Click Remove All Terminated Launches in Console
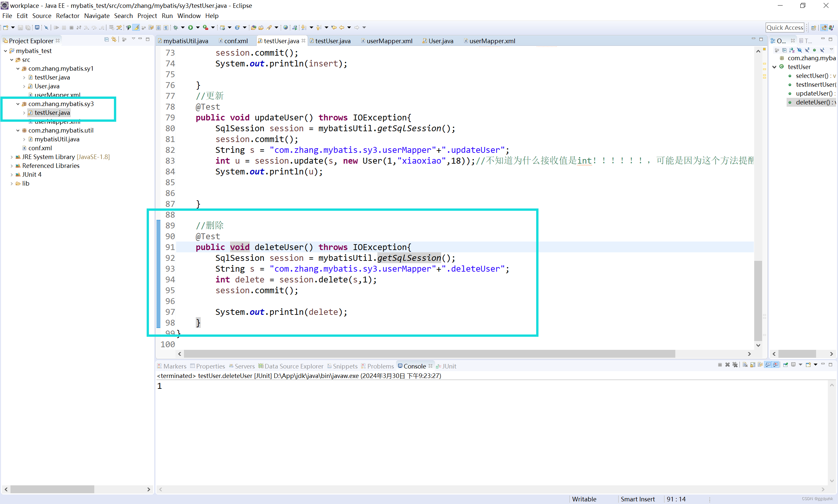Image resolution: width=838 pixels, height=504 pixels. 735,365
